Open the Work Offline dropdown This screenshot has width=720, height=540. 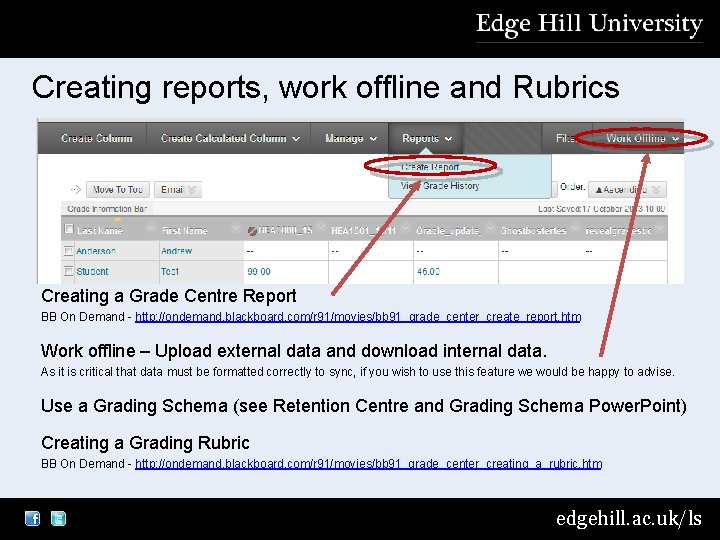pyautogui.click(x=642, y=138)
